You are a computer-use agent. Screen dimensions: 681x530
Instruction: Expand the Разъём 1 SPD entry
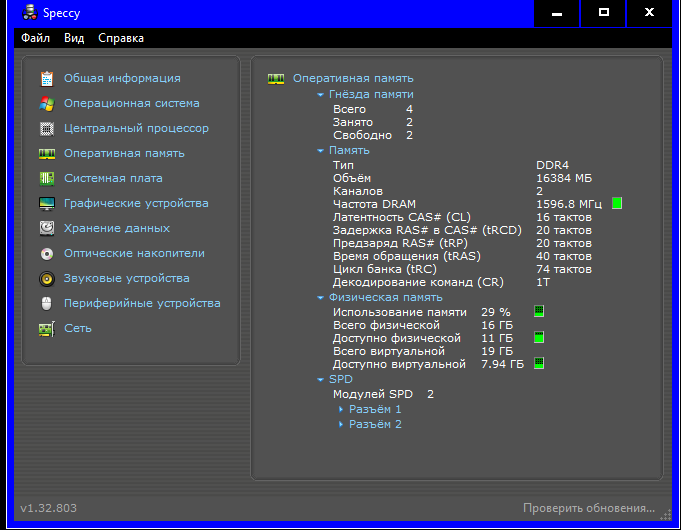pos(341,410)
